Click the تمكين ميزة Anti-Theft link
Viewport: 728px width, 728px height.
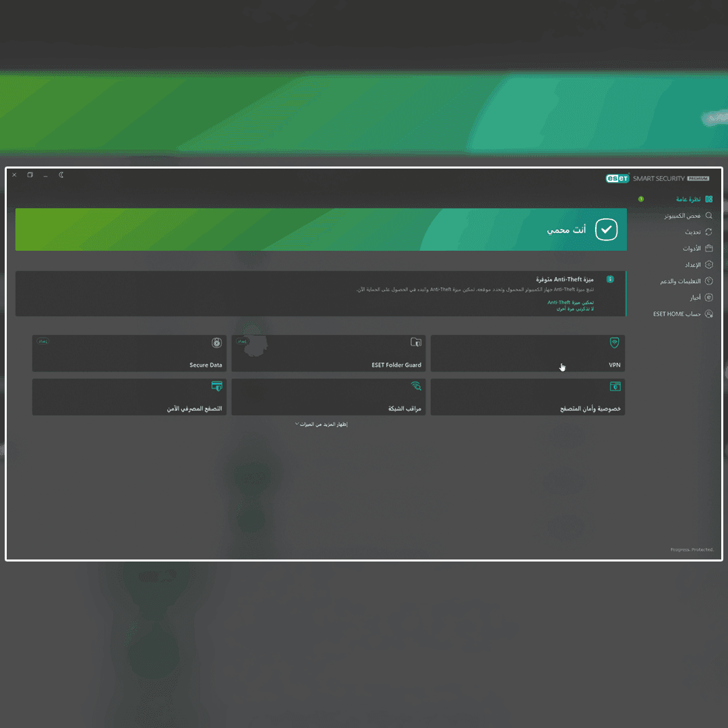(572, 303)
